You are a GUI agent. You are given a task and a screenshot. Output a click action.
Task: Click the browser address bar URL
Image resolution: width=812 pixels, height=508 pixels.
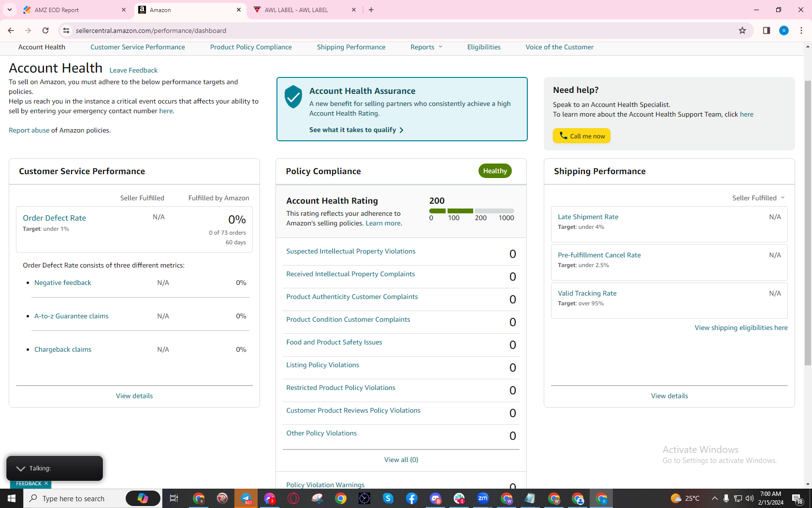tap(151, 30)
